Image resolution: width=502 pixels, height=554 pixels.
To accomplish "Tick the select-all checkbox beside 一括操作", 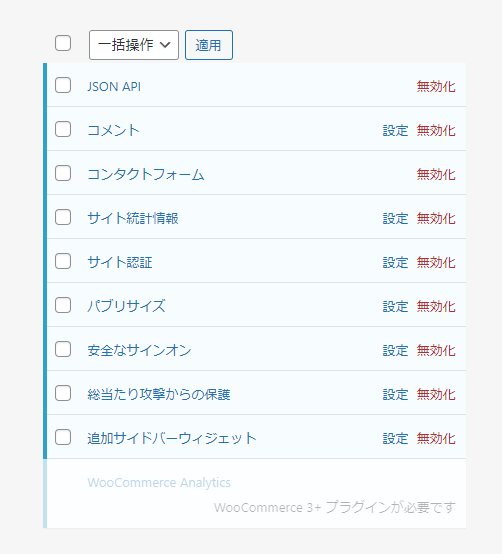I will 63,43.
